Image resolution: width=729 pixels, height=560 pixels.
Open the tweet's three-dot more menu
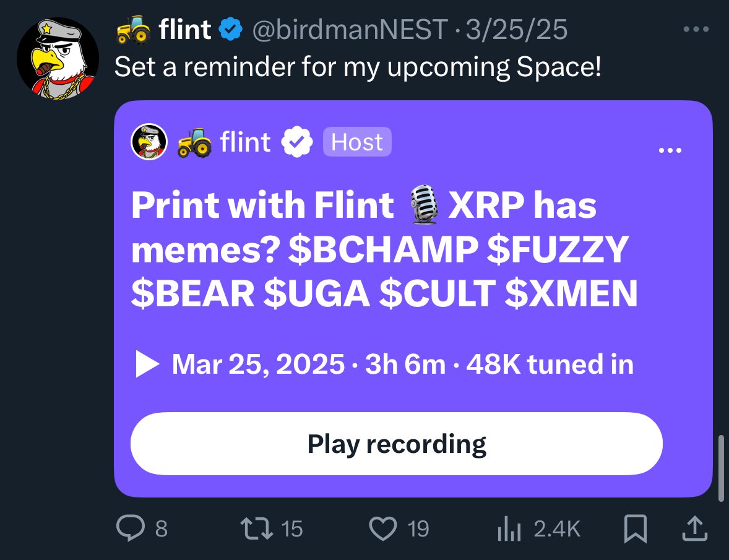coord(696,29)
